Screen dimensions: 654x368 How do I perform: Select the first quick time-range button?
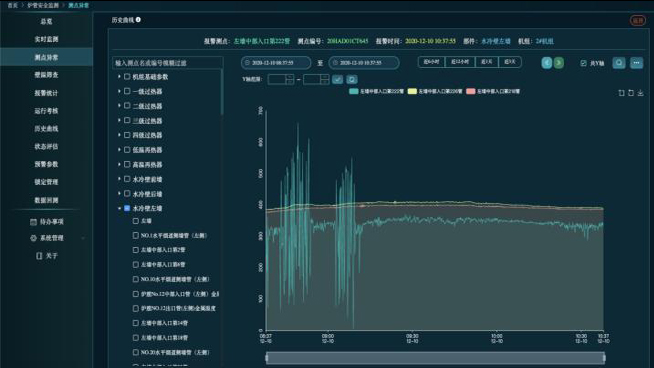click(431, 62)
